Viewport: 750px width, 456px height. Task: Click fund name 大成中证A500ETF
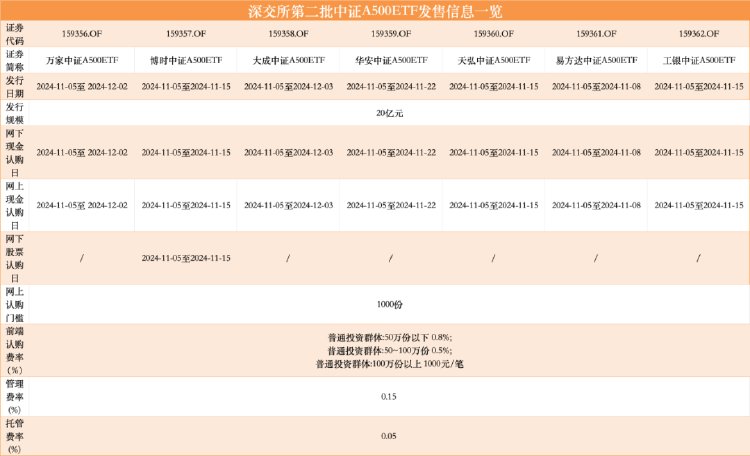click(288, 60)
